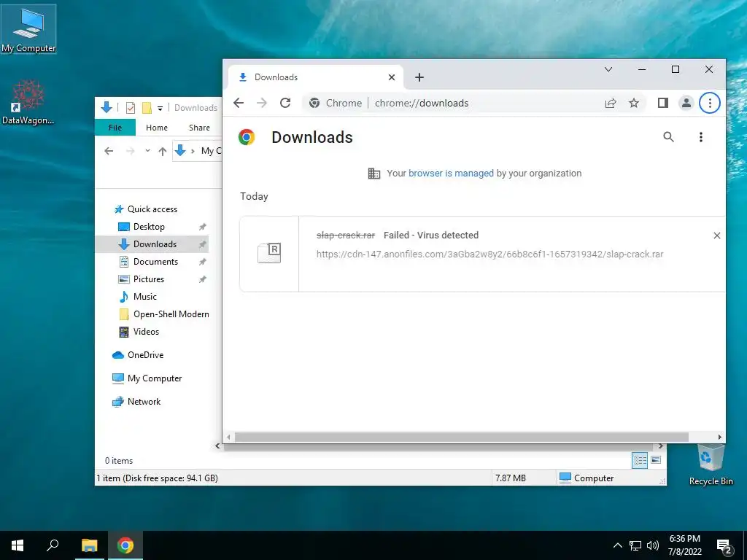Screen dimensions: 747x560
Task: Click the share page icon in address bar
Action: [x=611, y=103]
